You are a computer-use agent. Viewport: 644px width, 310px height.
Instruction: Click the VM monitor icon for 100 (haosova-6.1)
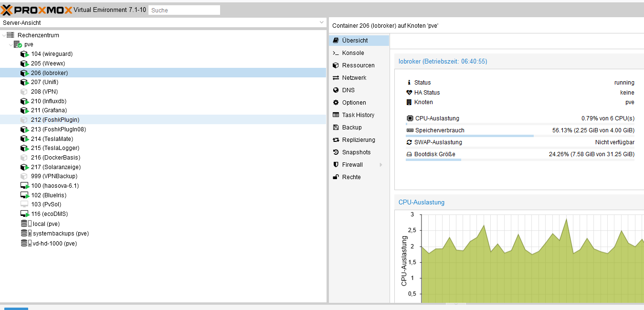pyautogui.click(x=25, y=186)
